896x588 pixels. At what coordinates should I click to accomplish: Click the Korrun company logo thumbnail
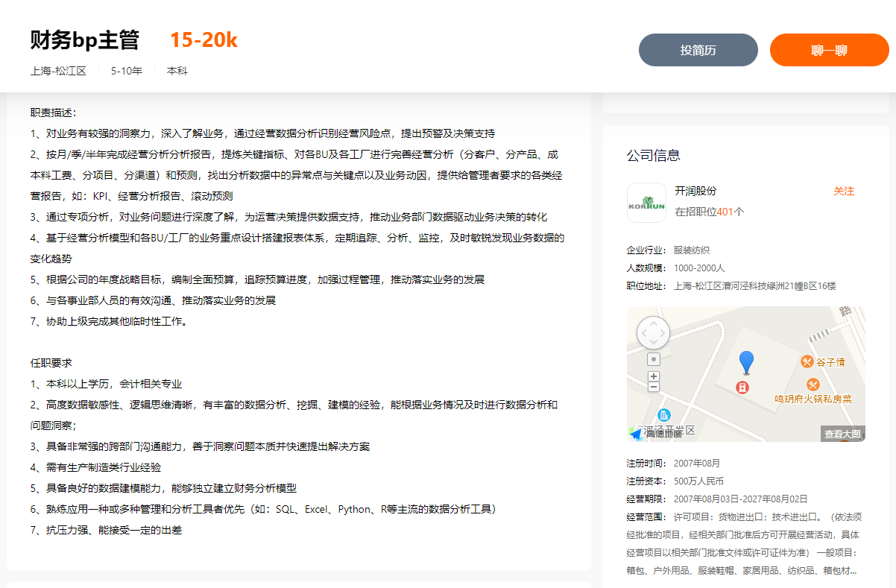pyautogui.click(x=646, y=202)
